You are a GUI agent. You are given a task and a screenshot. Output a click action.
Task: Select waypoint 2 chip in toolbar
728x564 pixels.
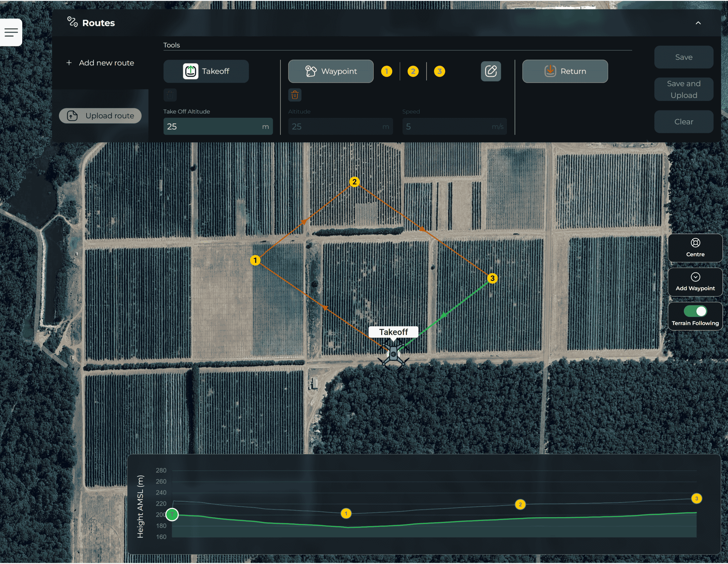413,71
